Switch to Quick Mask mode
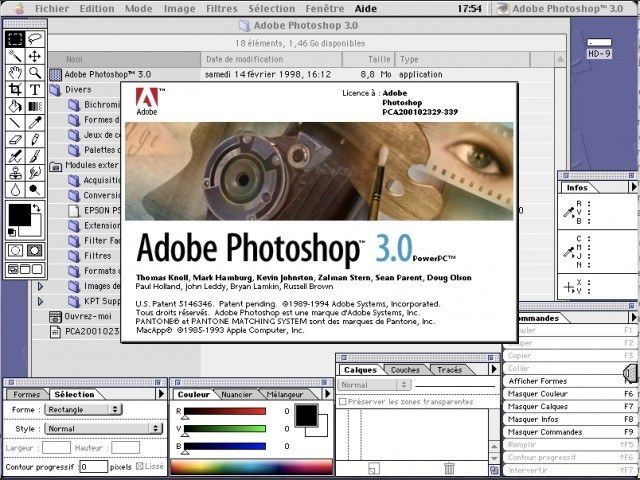Viewport: 640px width, 480px height. click(35, 250)
